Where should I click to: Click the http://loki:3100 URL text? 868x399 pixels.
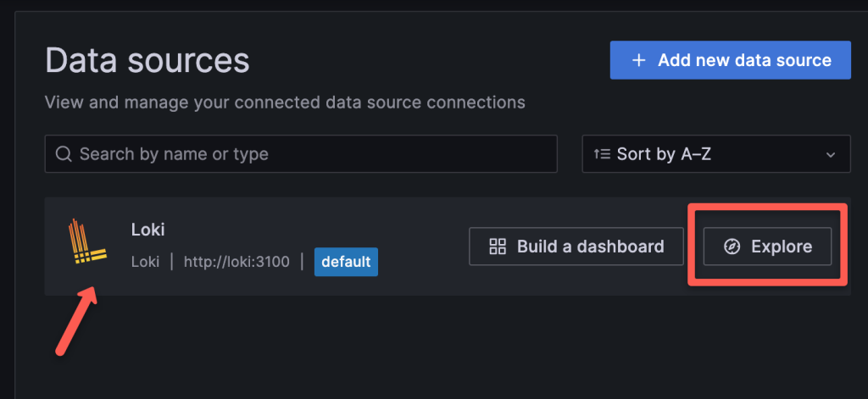pos(236,262)
